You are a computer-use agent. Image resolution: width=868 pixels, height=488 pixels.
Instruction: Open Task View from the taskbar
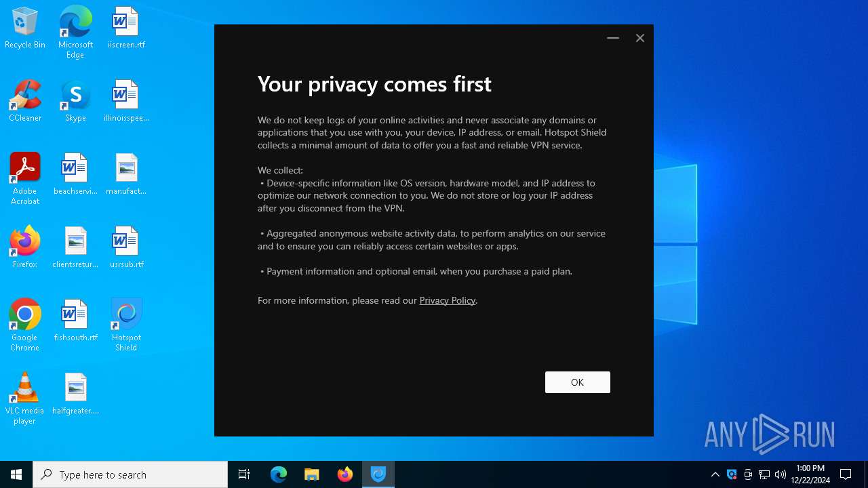coord(244,474)
